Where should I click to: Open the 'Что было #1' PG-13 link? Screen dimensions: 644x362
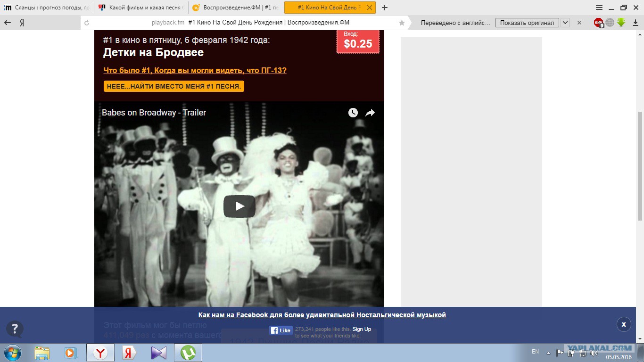pos(195,70)
